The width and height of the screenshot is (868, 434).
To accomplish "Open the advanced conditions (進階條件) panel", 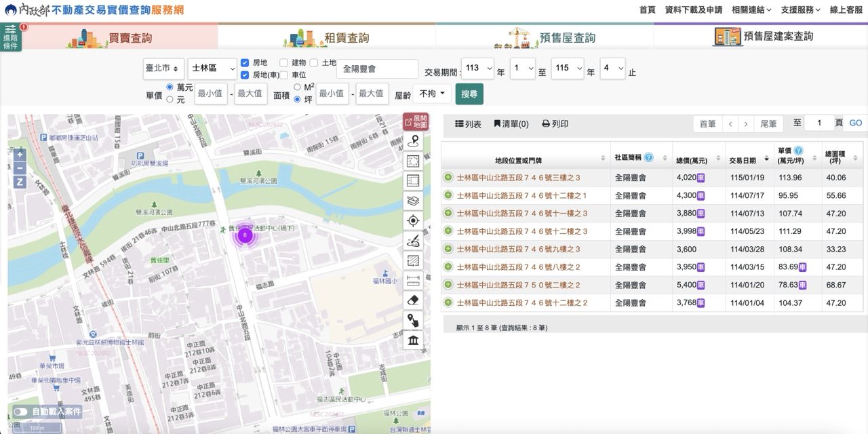I will click(x=11, y=37).
